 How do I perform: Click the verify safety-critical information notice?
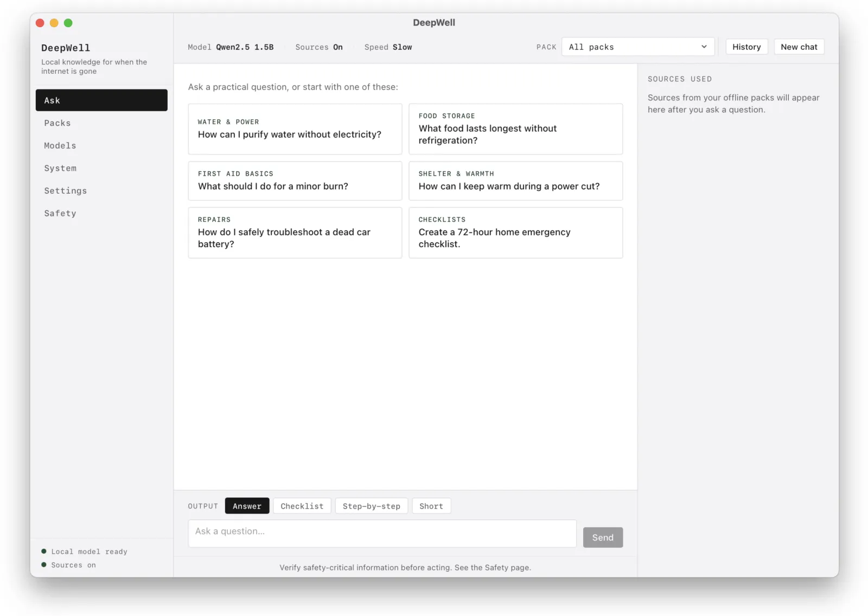coord(405,568)
